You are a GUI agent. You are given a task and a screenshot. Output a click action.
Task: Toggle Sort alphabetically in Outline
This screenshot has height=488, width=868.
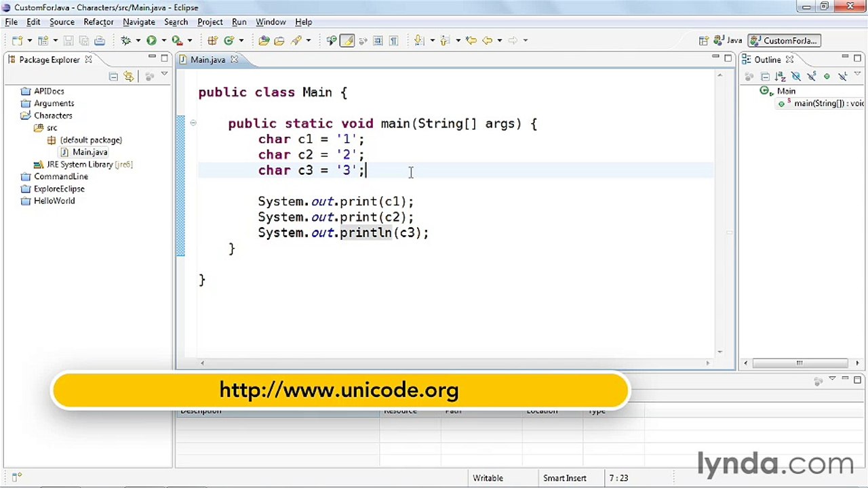(x=781, y=76)
